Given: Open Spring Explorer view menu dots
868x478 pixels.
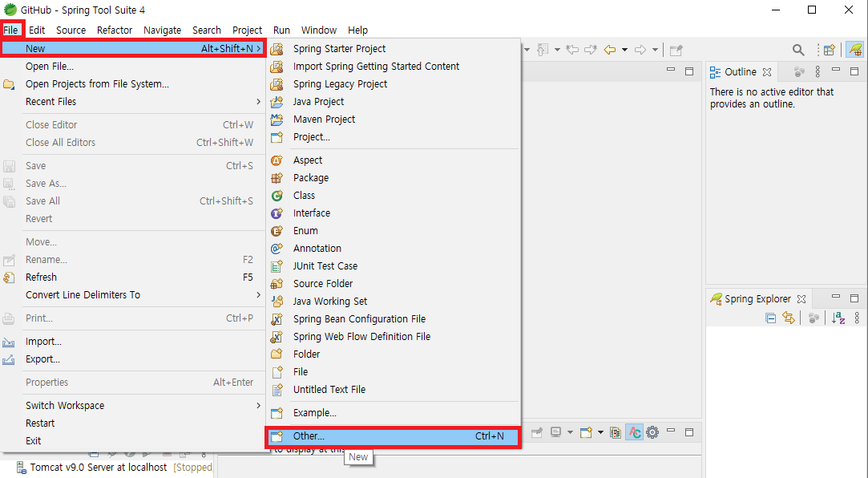Looking at the screenshot, I should 857,318.
